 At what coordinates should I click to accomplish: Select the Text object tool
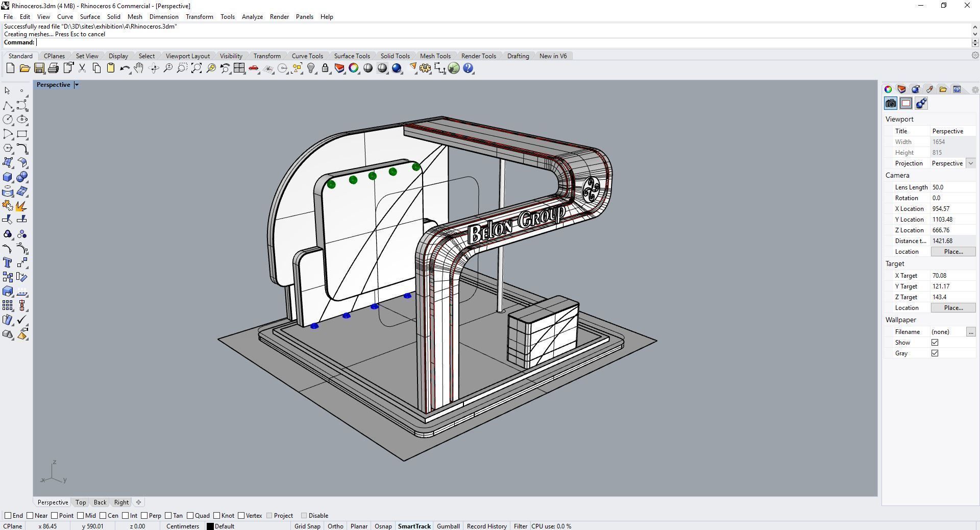click(8, 262)
